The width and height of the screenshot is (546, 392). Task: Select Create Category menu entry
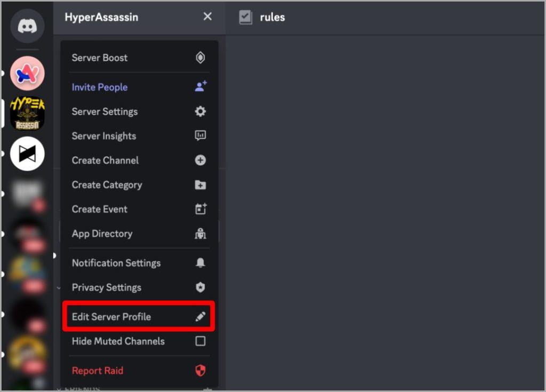[x=139, y=185]
